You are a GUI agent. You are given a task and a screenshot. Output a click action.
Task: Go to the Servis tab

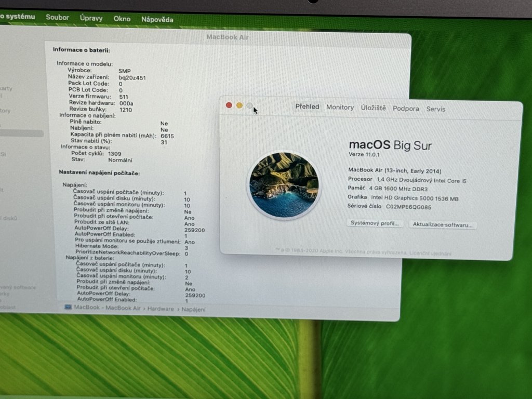436,109
